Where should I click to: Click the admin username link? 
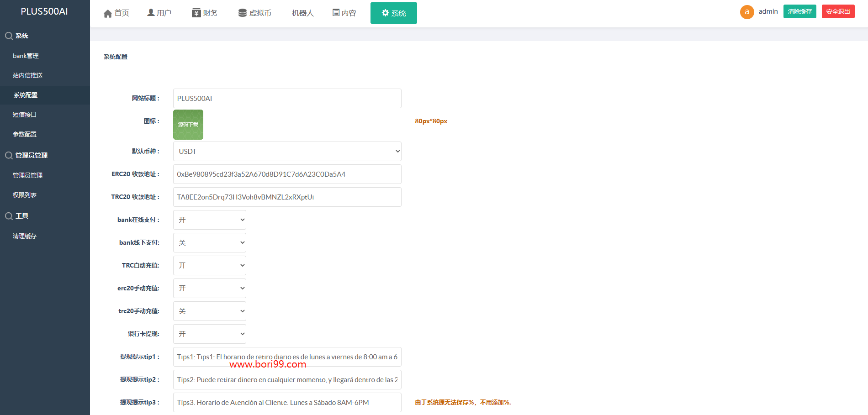(x=768, y=11)
